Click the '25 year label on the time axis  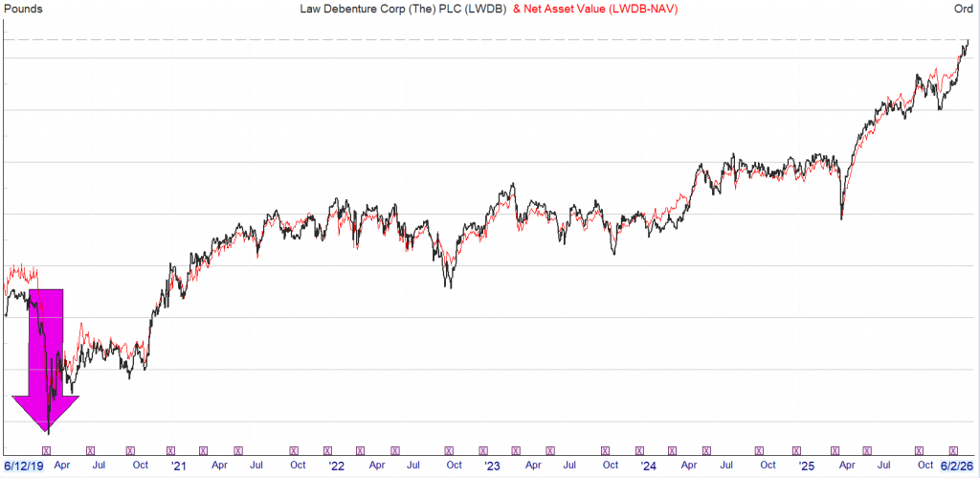[x=805, y=467]
